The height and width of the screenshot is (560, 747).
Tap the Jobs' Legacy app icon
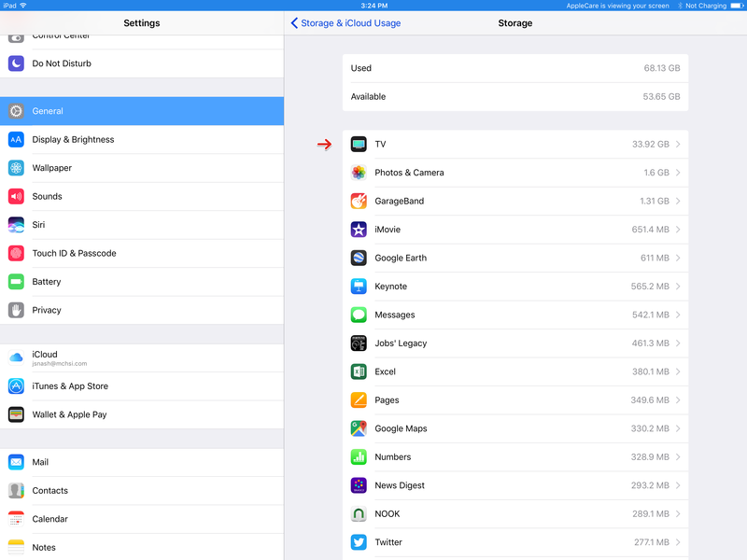coord(359,343)
